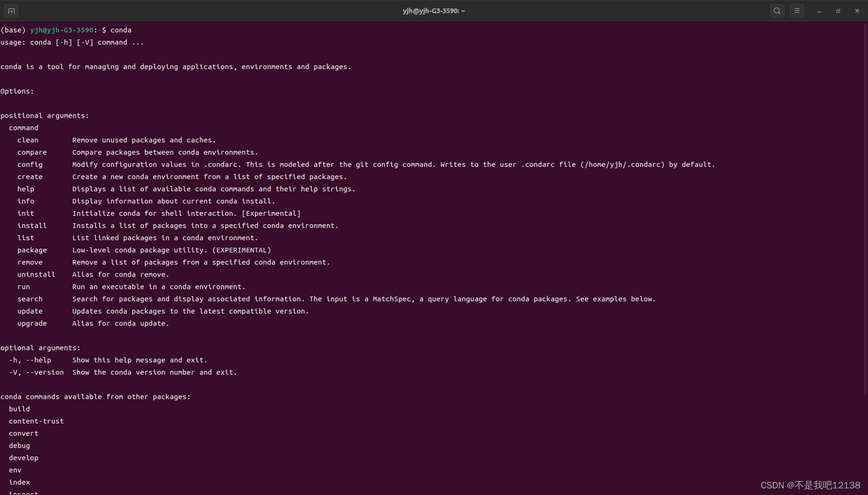Click the terminal vertical scrollbar

tap(865, 209)
